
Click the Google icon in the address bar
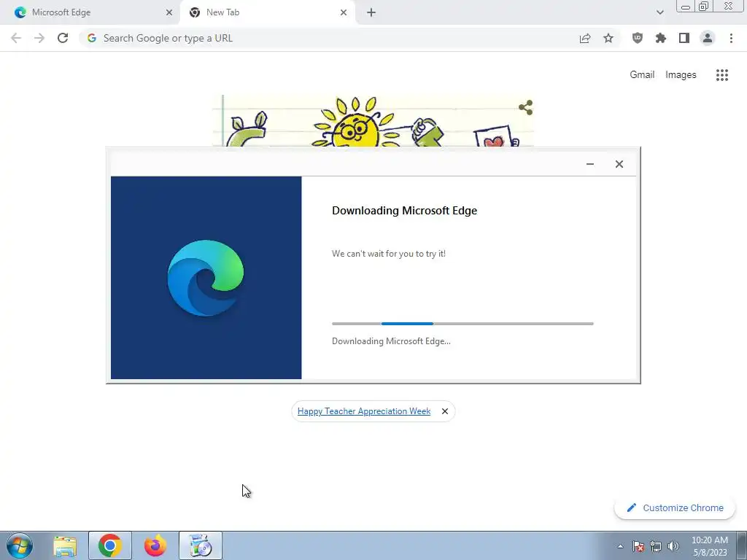click(x=92, y=38)
